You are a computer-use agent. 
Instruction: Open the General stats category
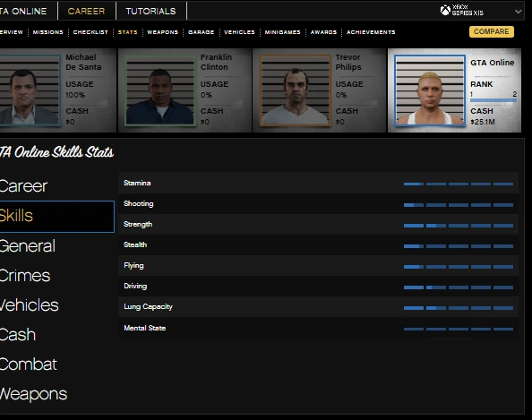point(28,245)
